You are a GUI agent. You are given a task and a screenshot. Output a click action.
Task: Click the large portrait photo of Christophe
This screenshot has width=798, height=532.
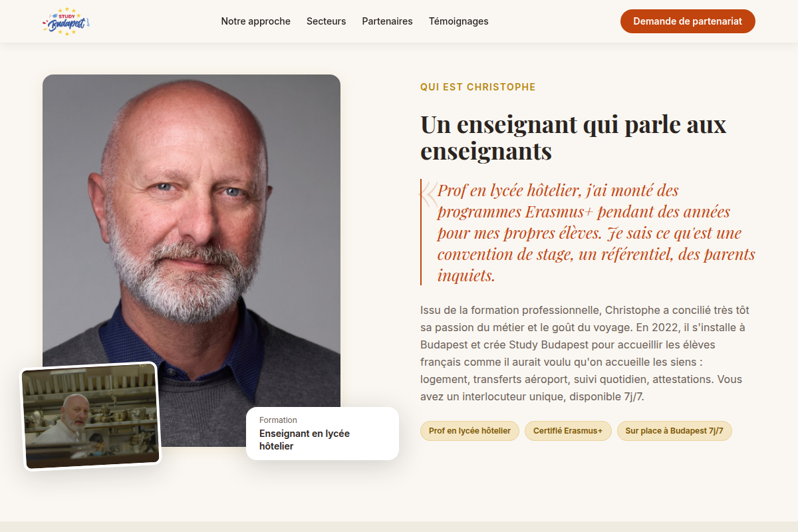pyautogui.click(x=192, y=261)
